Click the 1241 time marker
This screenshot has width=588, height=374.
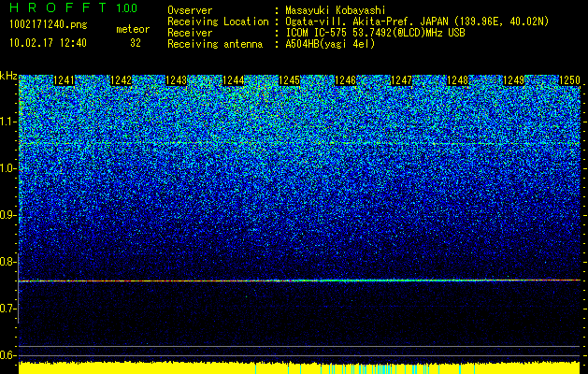pyautogui.click(x=65, y=80)
